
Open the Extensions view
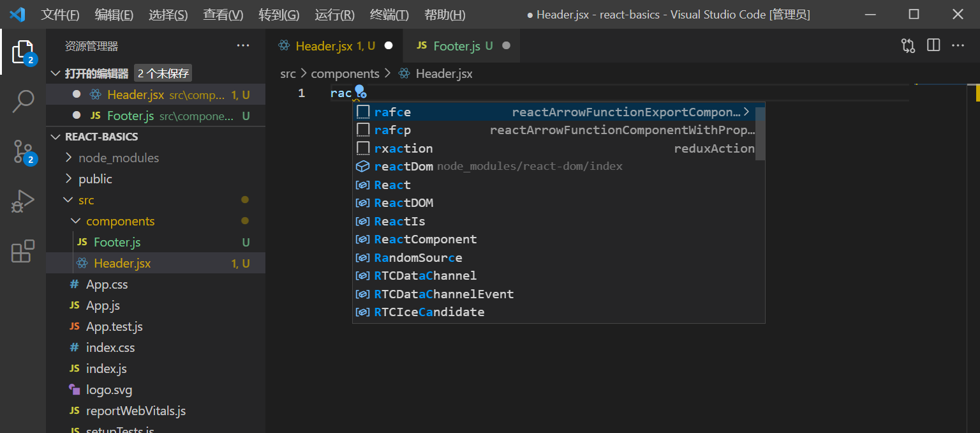[x=23, y=251]
